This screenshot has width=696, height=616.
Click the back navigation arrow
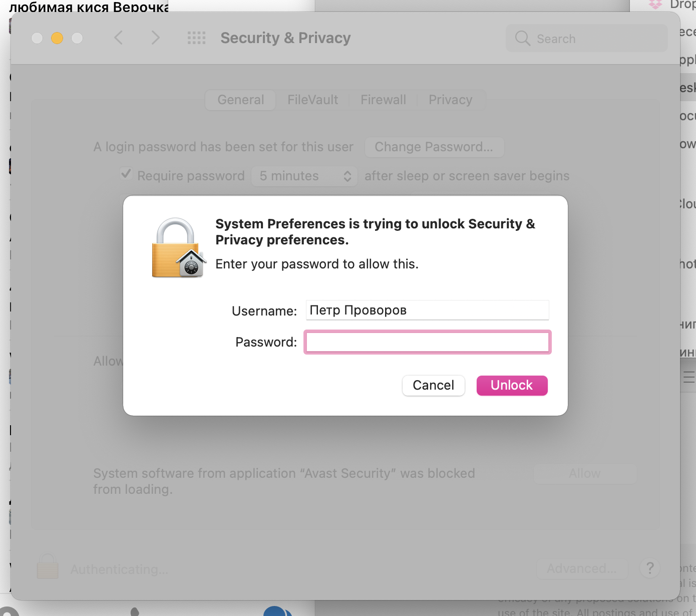(x=119, y=38)
